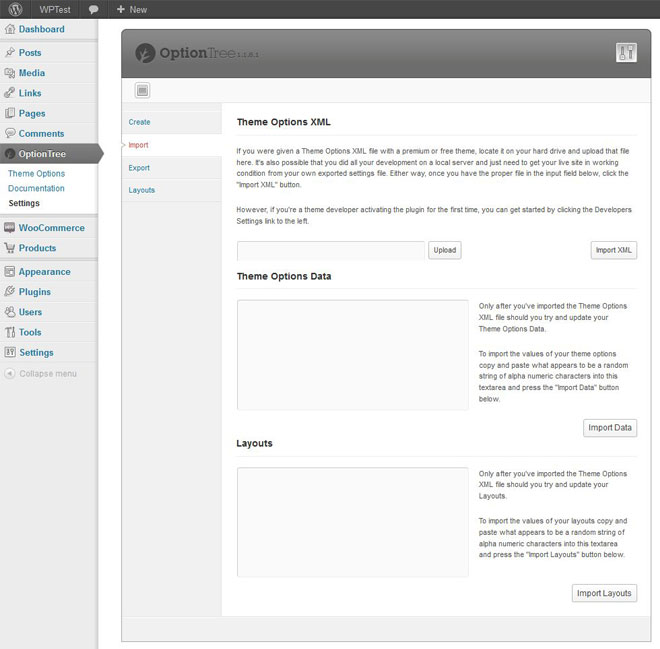This screenshot has width=660, height=649.
Task: Select the Import tab
Action: (138, 145)
